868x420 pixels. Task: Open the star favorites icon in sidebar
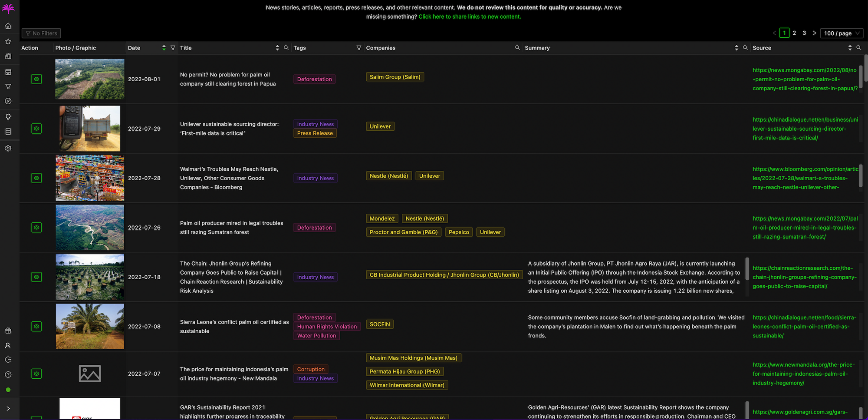pyautogui.click(x=8, y=41)
